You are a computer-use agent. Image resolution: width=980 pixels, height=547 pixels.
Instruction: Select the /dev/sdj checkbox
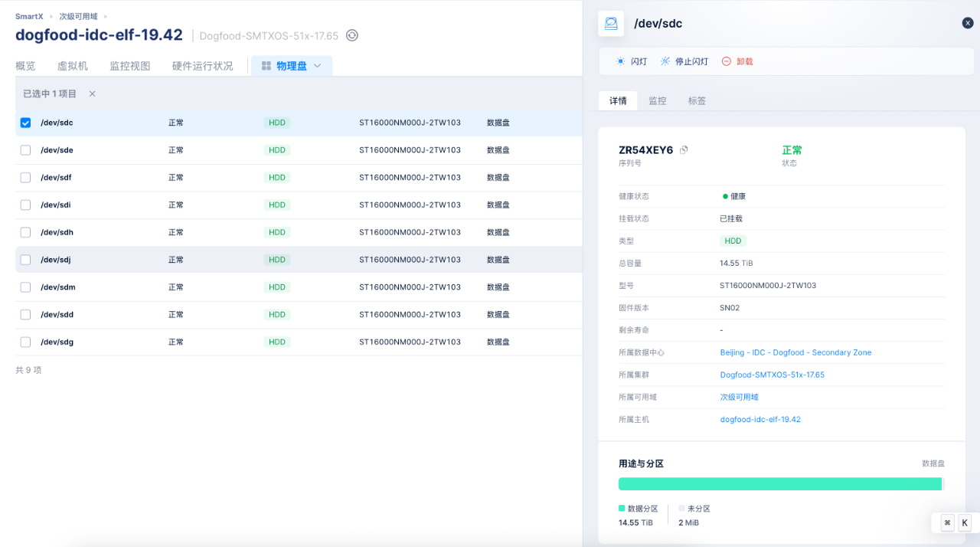pos(25,260)
